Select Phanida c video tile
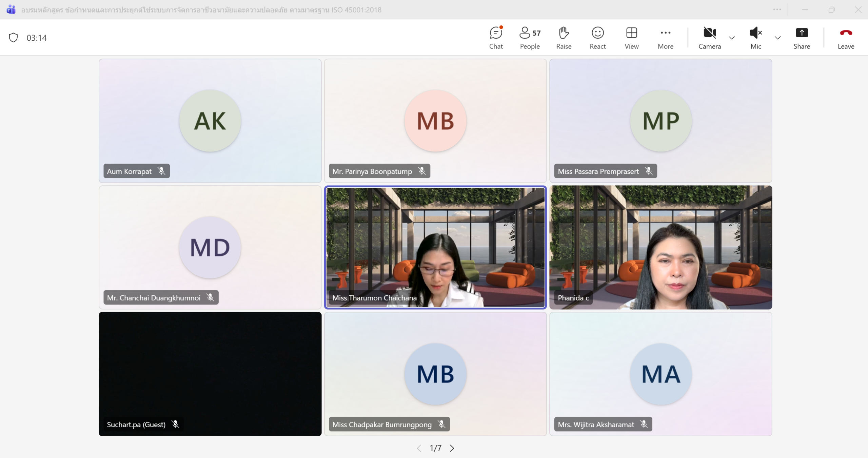 (x=660, y=247)
